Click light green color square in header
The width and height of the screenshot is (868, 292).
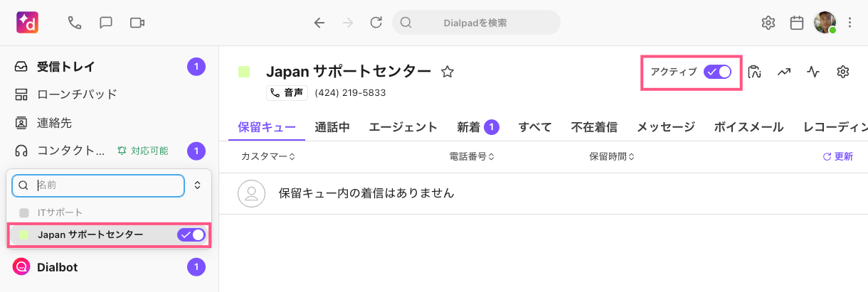click(245, 71)
